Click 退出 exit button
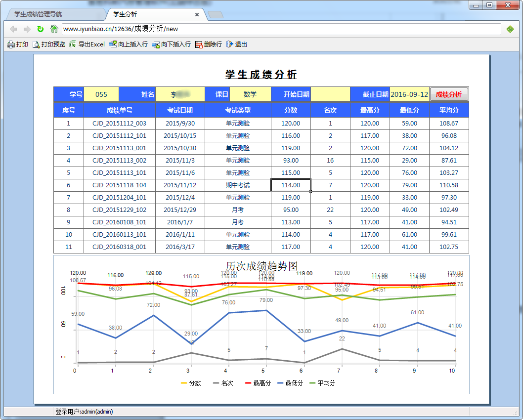 236,44
